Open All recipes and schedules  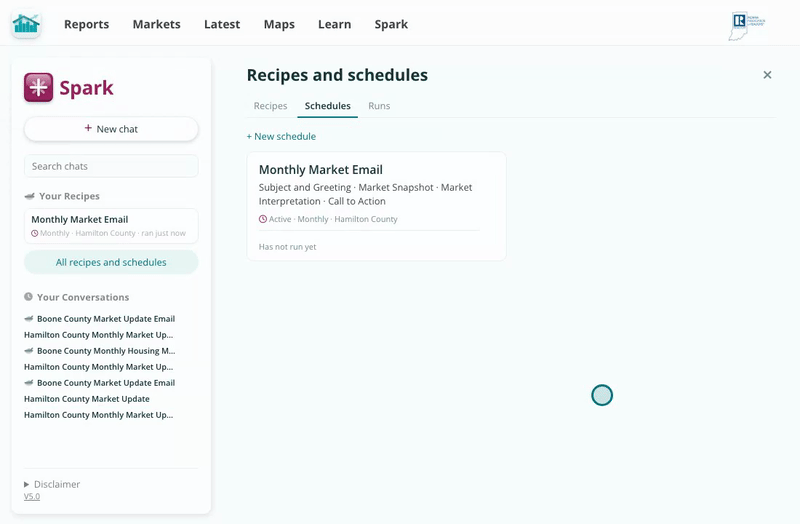pos(111,262)
